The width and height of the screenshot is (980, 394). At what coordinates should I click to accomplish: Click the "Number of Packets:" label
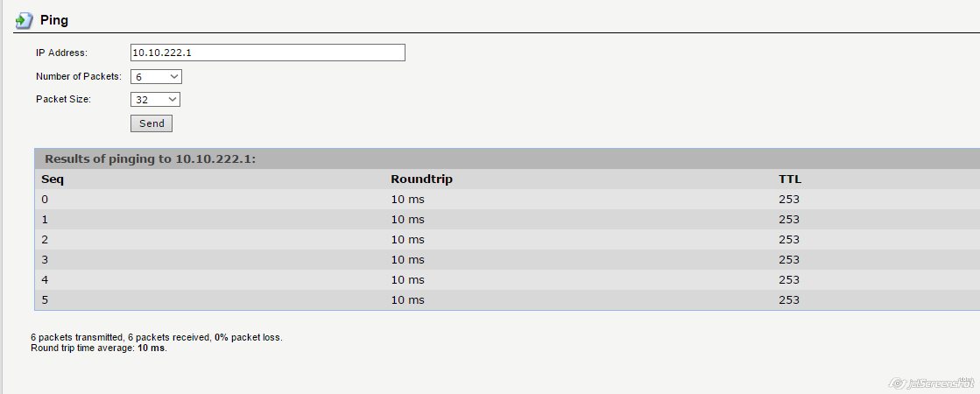tap(79, 77)
